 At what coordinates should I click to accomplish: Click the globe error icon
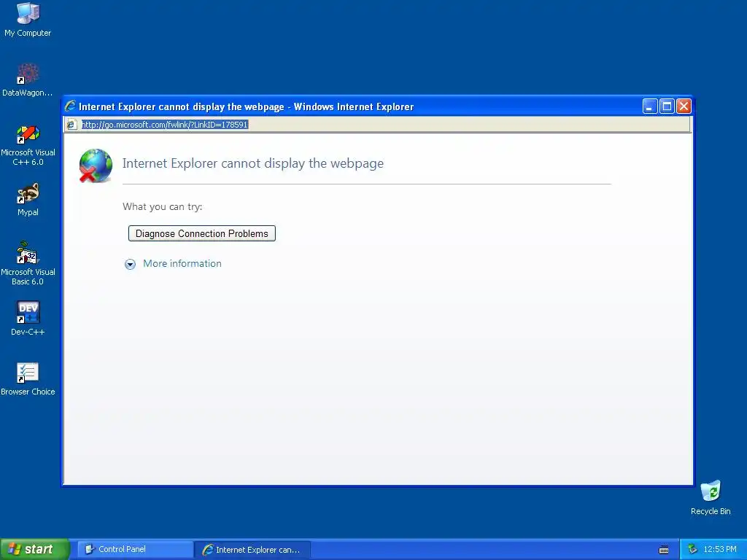click(96, 166)
